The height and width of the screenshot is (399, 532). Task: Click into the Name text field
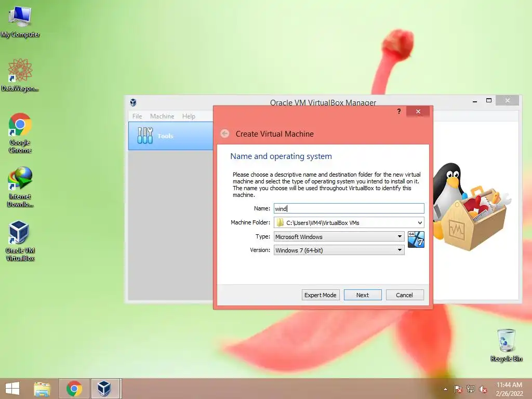tap(349, 208)
